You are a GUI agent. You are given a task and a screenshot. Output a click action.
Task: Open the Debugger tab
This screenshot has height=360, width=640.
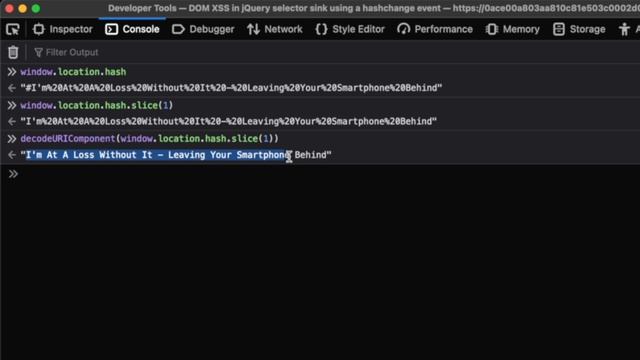(203, 29)
